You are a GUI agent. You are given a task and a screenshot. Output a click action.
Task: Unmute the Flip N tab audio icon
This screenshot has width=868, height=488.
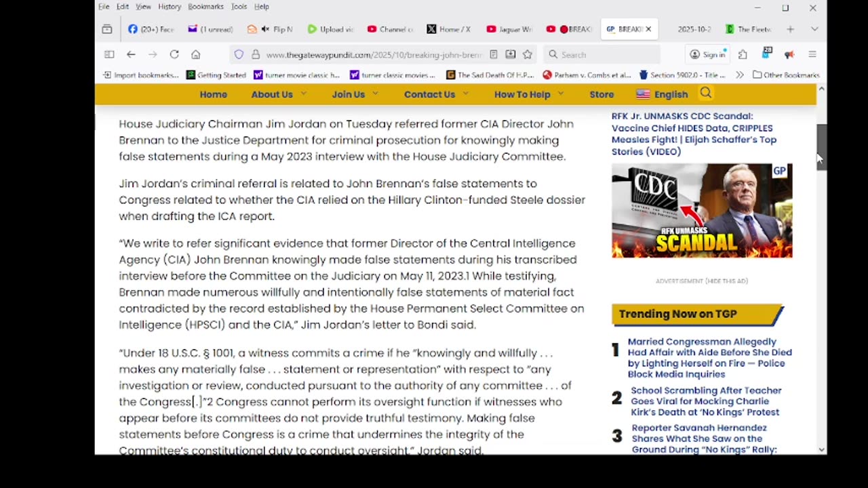click(265, 29)
